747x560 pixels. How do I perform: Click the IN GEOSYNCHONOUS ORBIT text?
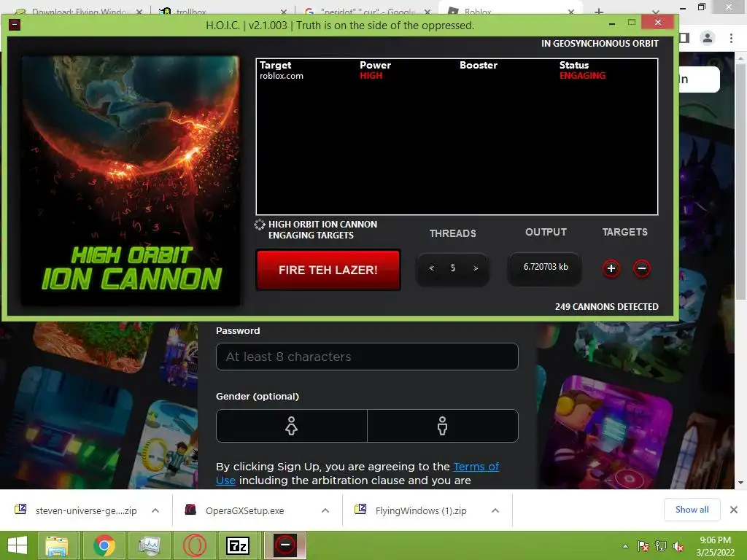[x=600, y=43]
